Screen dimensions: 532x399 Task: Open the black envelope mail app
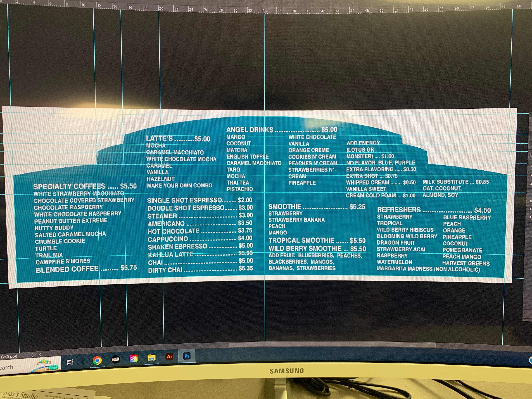coord(116,359)
